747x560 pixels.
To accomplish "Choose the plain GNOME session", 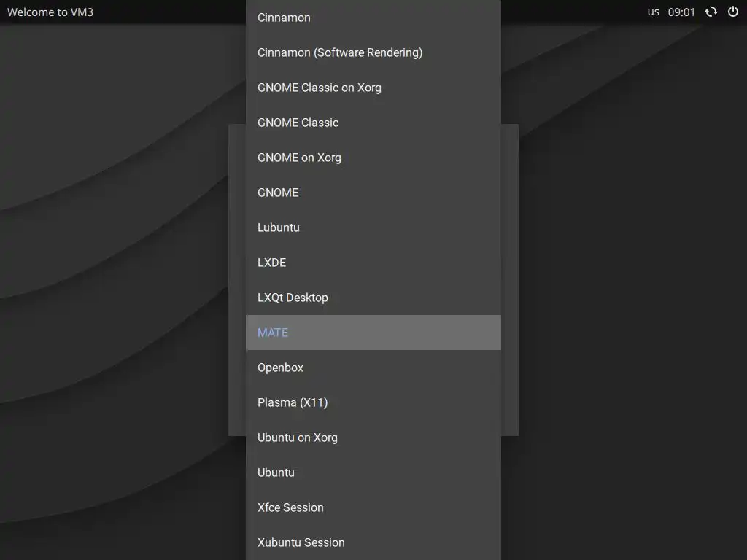I will pyautogui.click(x=373, y=192).
